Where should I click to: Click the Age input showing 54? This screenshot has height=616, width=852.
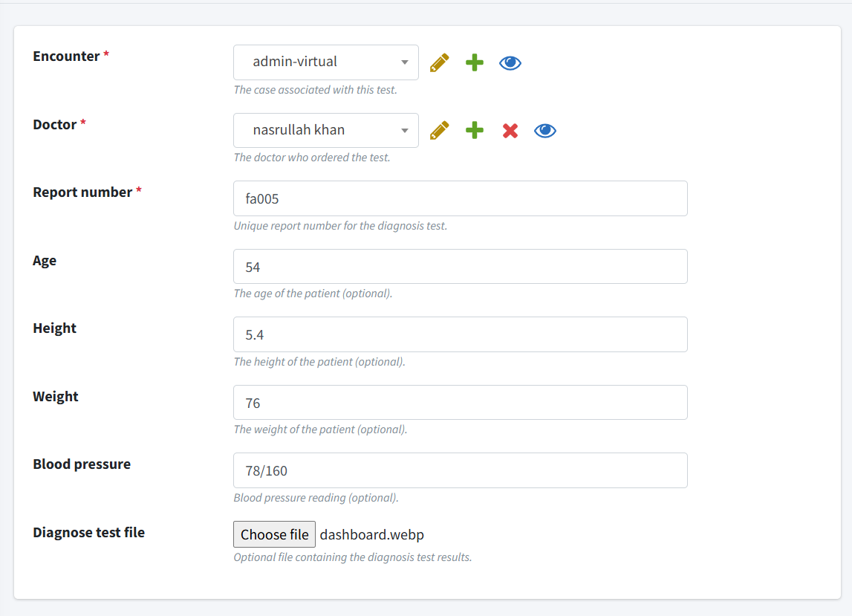[460, 266]
